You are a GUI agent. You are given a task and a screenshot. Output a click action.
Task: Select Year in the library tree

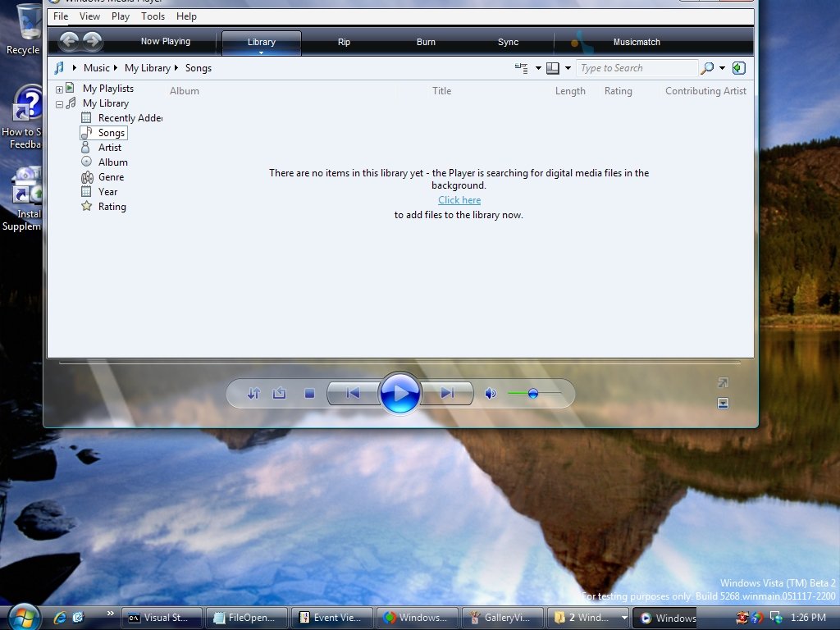(99, 191)
